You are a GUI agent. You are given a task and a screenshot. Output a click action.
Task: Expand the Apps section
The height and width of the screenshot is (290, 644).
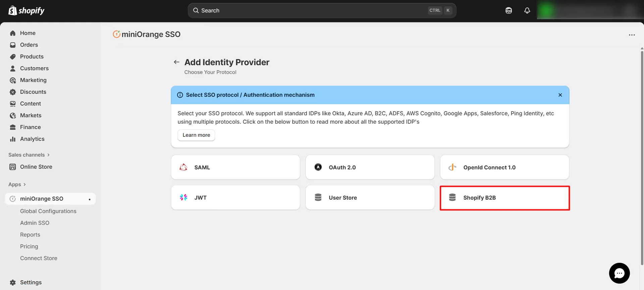(17, 184)
